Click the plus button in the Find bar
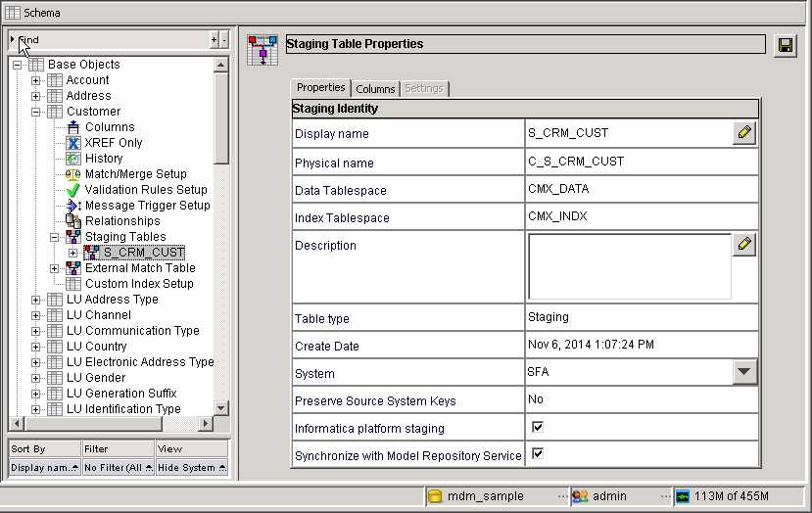Viewport: 812px width, 513px height. tap(214, 39)
